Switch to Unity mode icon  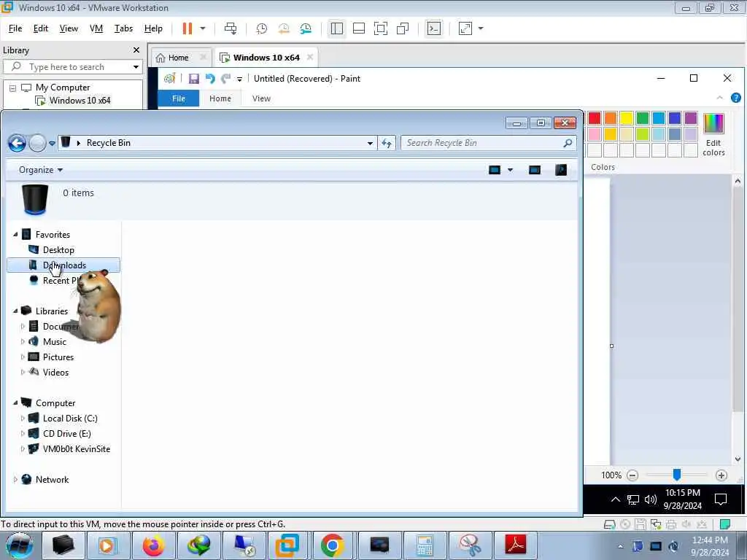pos(403,28)
